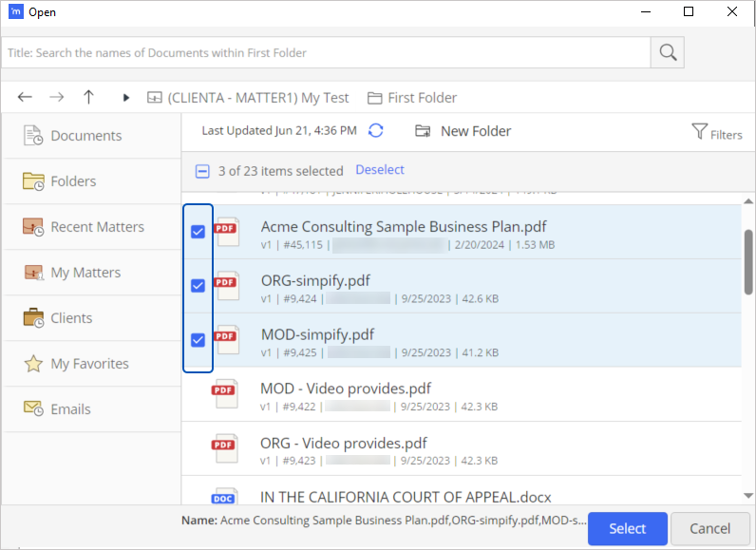Click the Emails envelope icon
Screen dimensions: 756x550
tap(33, 408)
